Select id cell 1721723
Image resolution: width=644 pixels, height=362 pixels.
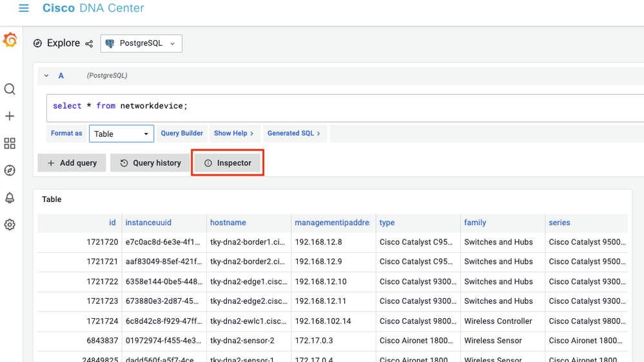coord(80,301)
